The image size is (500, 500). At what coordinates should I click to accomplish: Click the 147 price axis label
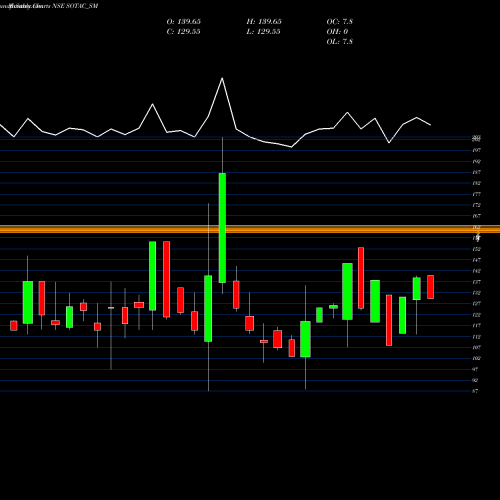(477, 260)
